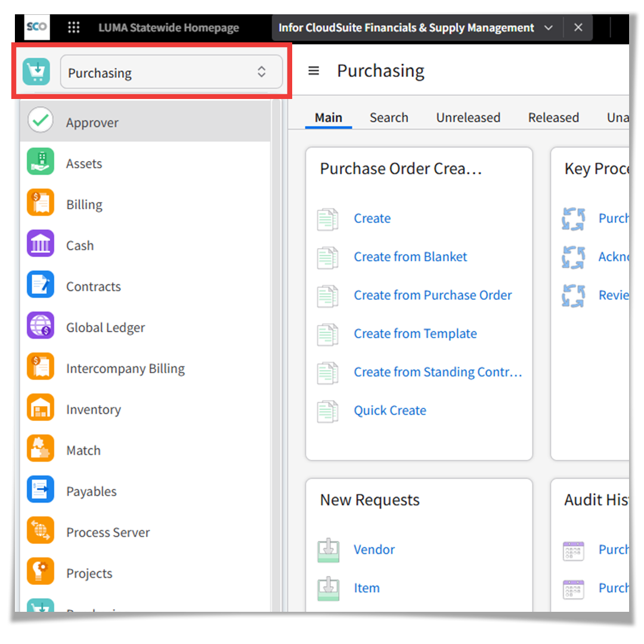Select Cash in role list
The image size is (644, 644).
coord(145,245)
